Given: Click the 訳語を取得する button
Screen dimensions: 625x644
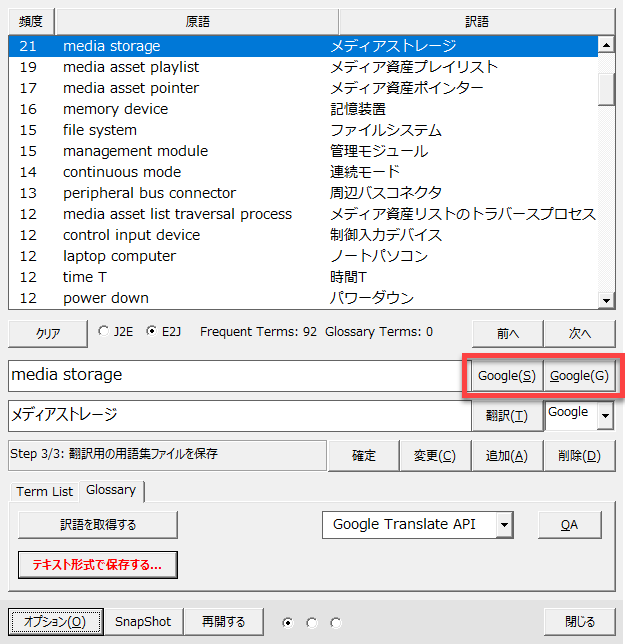Looking at the screenshot, I should click(98, 524).
